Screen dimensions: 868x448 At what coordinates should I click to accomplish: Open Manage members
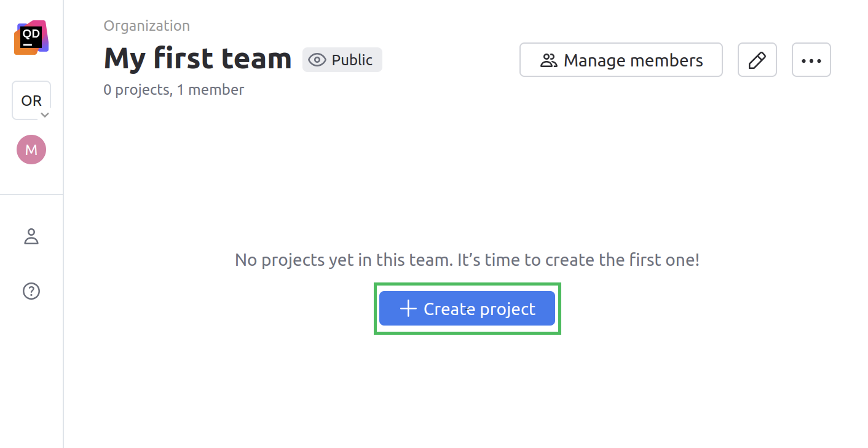[x=621, y=60]
